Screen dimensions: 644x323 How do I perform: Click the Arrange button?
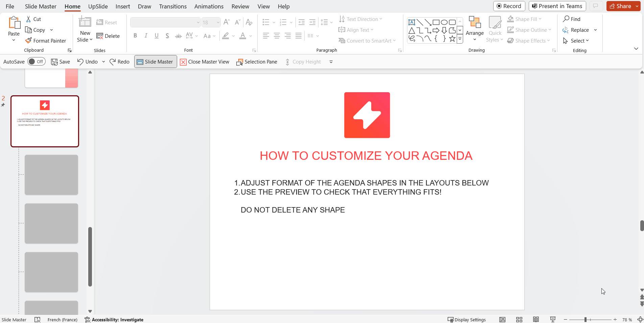475,29
